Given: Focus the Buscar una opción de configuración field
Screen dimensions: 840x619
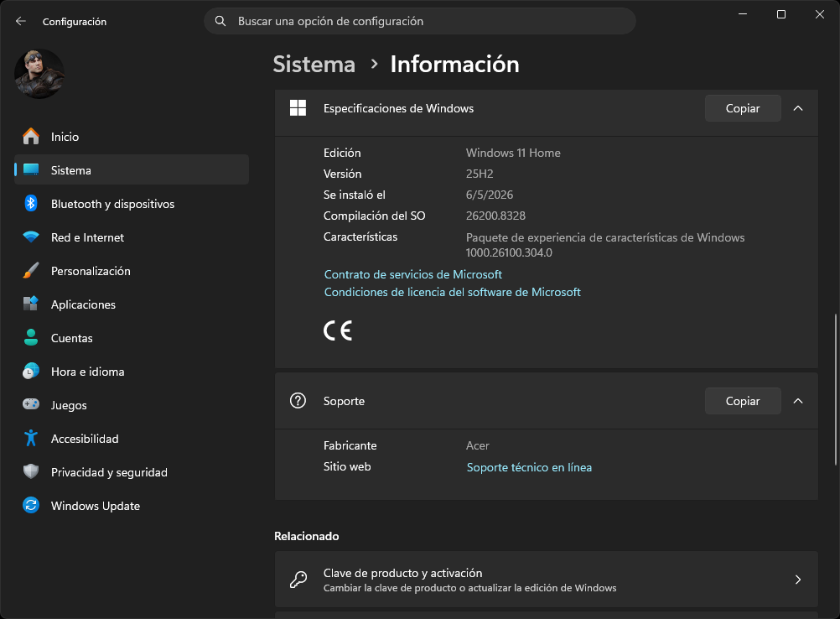Looking at the screenshot, I should coord(420,22).
